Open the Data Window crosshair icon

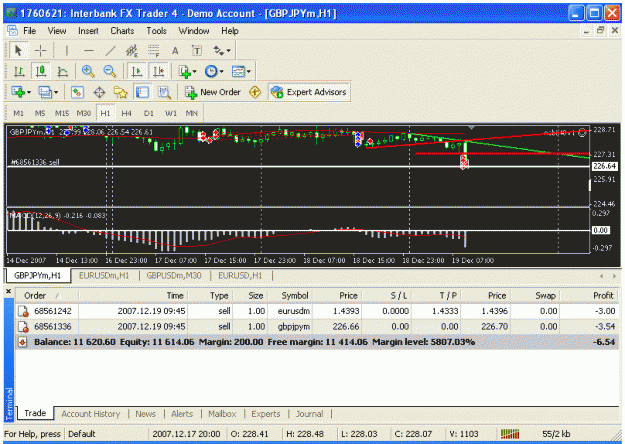tap(99, 92)
